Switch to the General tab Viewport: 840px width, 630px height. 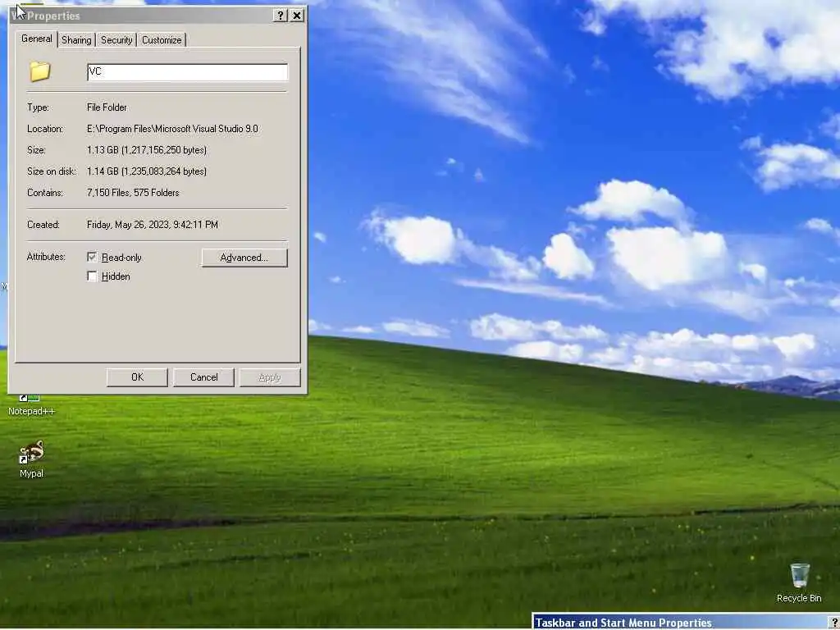(x=36, y=39)
